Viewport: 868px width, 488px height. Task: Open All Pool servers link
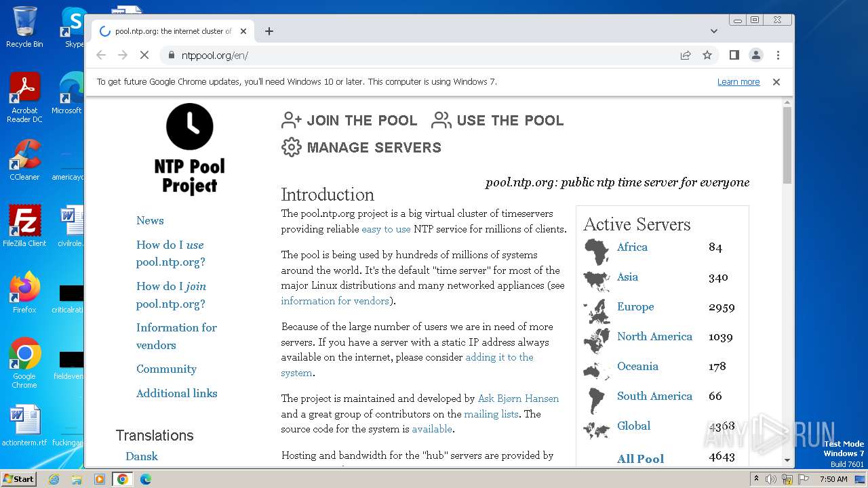[x=640, y=459]
